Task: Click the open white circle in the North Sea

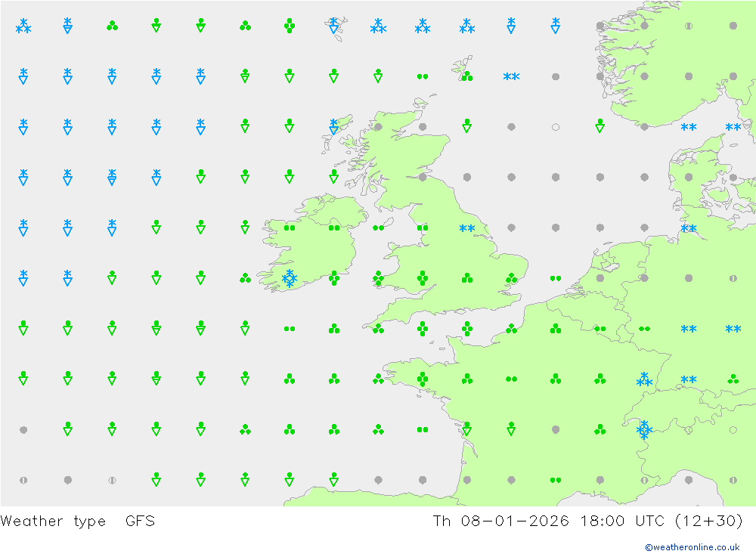Action: pyautogui.click(x=556, y=127)
